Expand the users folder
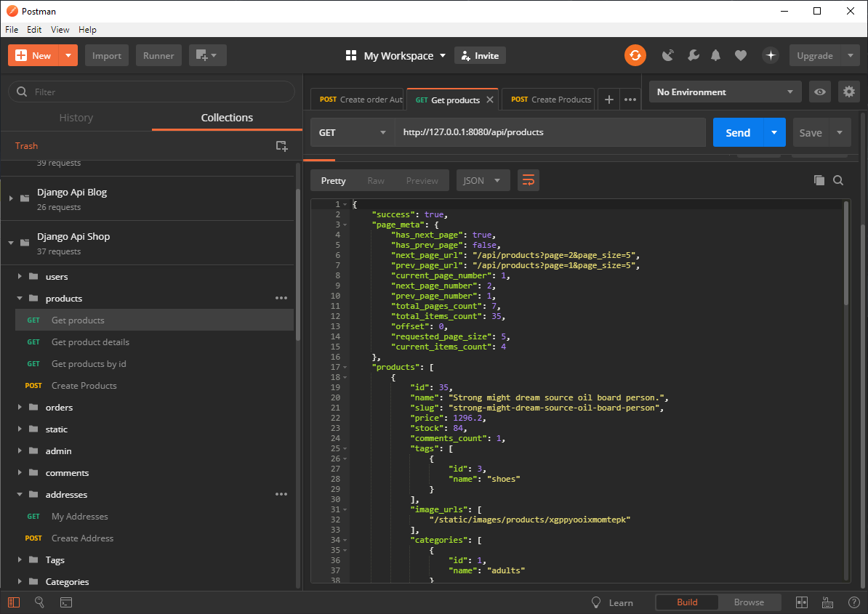Image resolution: width=868 pixels, height=614 pixels. [x=20, y=277]
